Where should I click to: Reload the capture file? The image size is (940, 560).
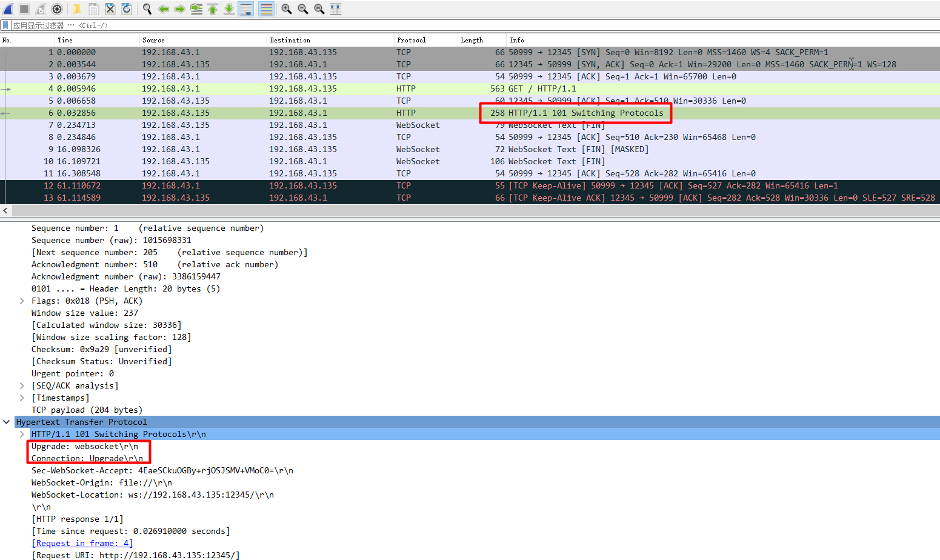(125, 8)
